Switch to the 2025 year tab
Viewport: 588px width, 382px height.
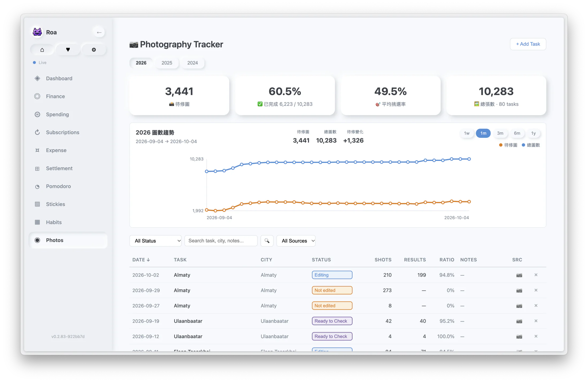pyautogui.click(x=167, y=63)
